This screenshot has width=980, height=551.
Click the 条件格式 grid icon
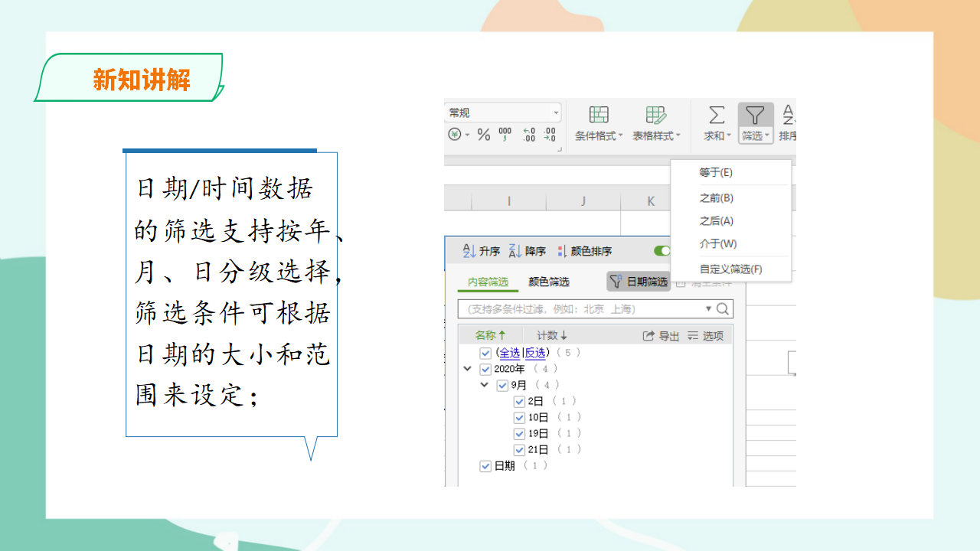pos(599,115)
